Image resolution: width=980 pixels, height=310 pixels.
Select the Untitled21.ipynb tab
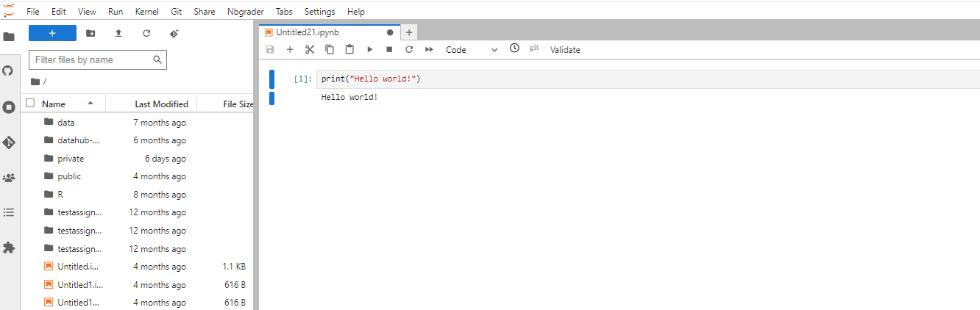tap(328, 32)
